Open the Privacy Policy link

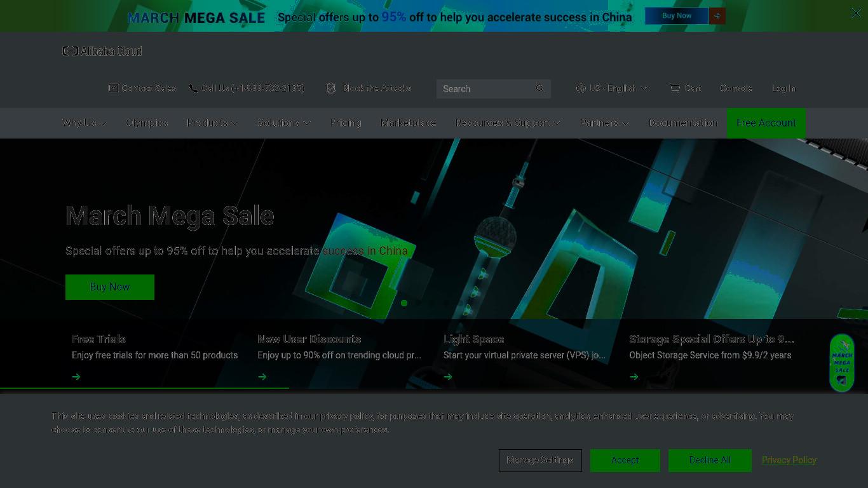789,460
